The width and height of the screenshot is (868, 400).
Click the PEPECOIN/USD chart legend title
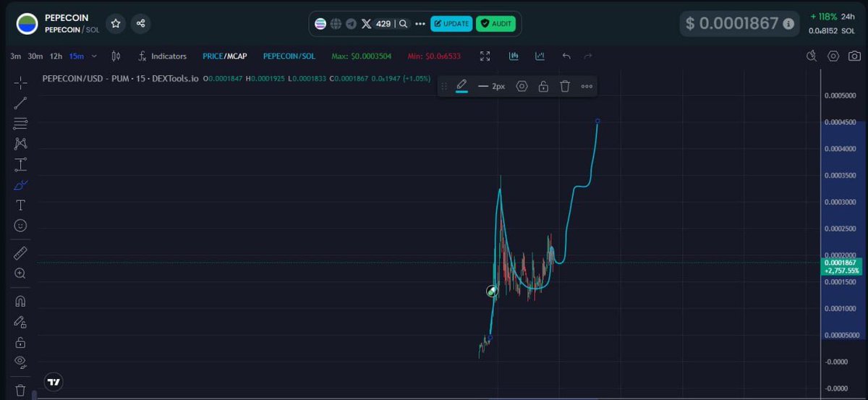120,78
